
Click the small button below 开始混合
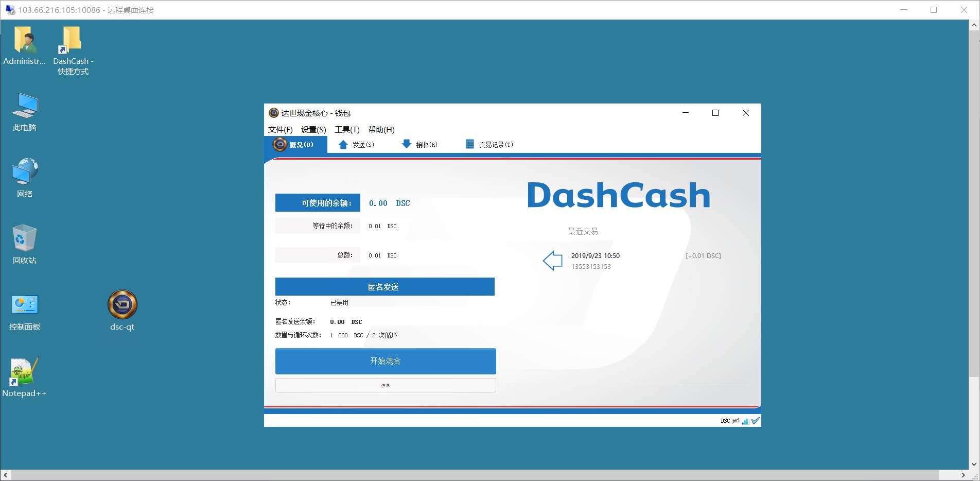[386, 385]
